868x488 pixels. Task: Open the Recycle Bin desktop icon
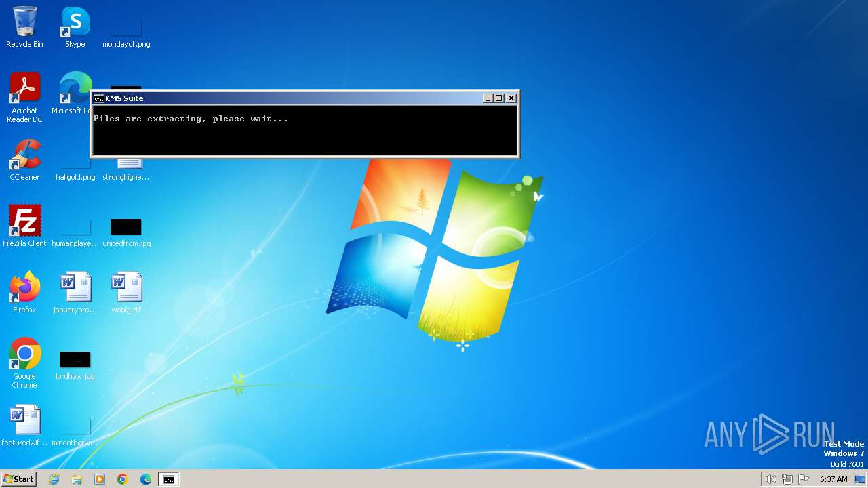click(24, 27)
